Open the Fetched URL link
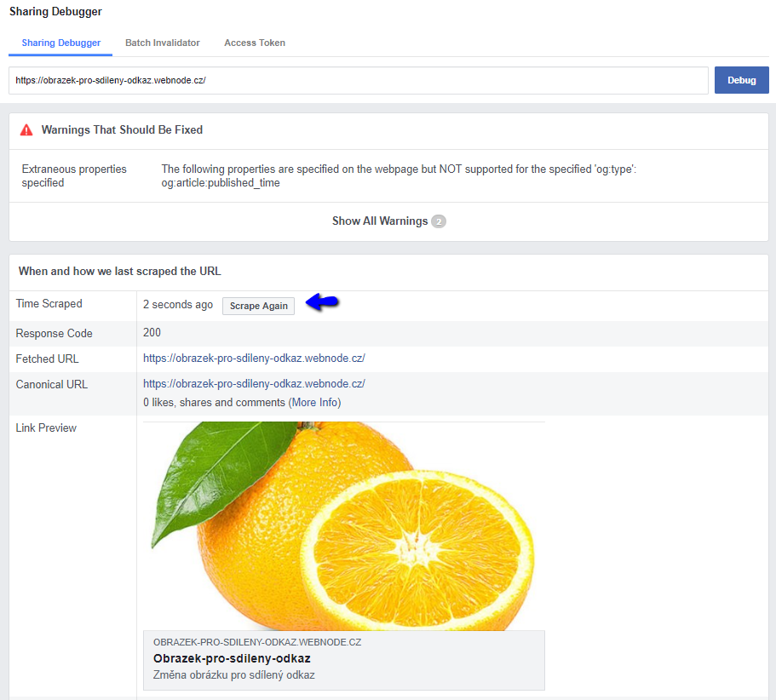Viewport: 776px width, 700px height. click(x=254, y=359)
